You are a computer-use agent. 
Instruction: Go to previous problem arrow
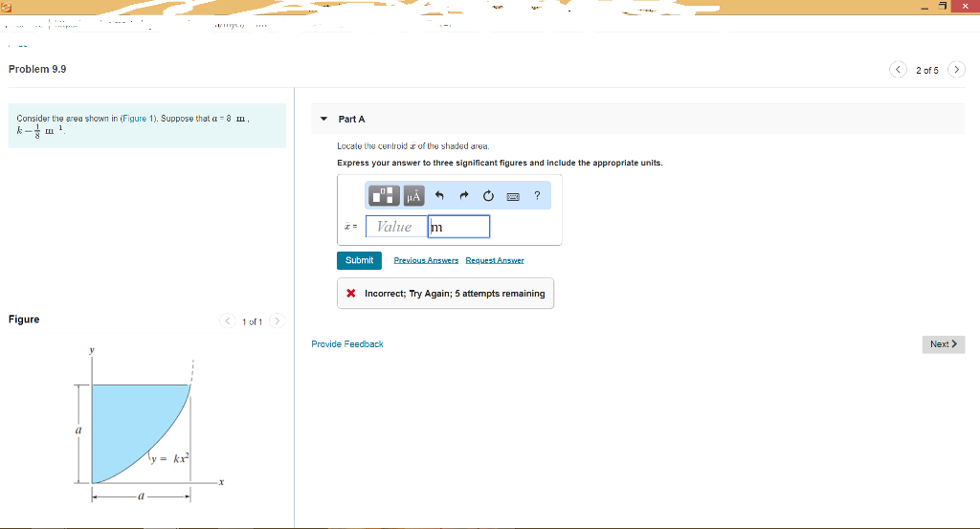(x=898, y=69)
